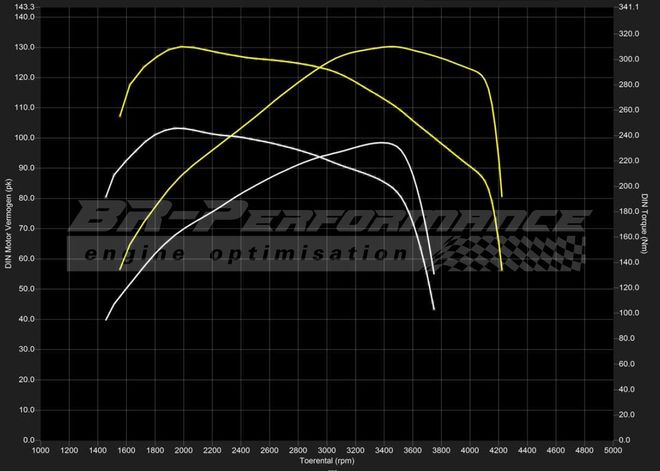Screen dimensions: 660x471
Task: Click the "engine optimisation" watermark caption
Action: coord(245,255)
